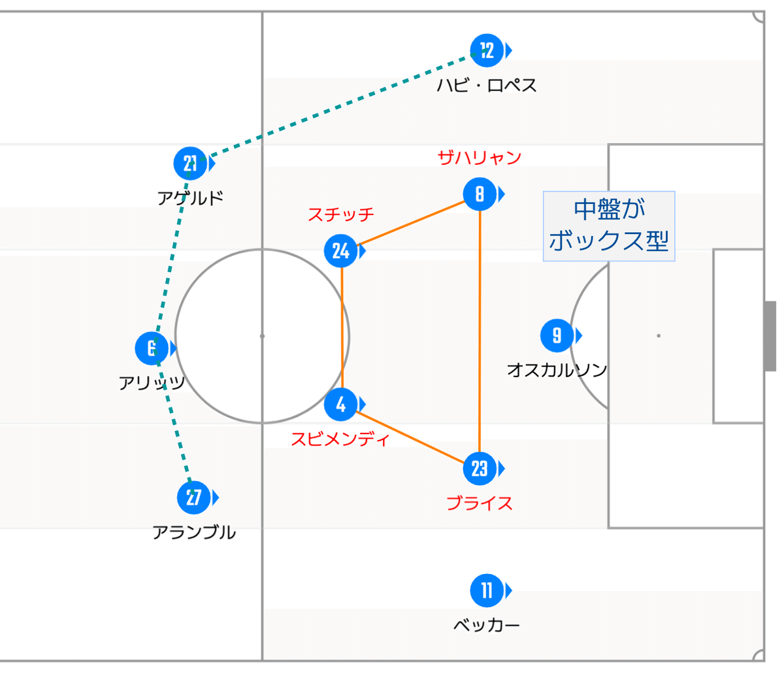784x676 pixels.
Task: Select the number 4 player marker
Action: (341, 405)
